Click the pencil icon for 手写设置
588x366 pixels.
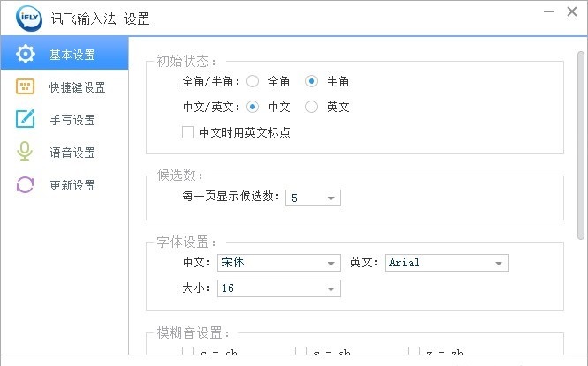pos(25,119)
